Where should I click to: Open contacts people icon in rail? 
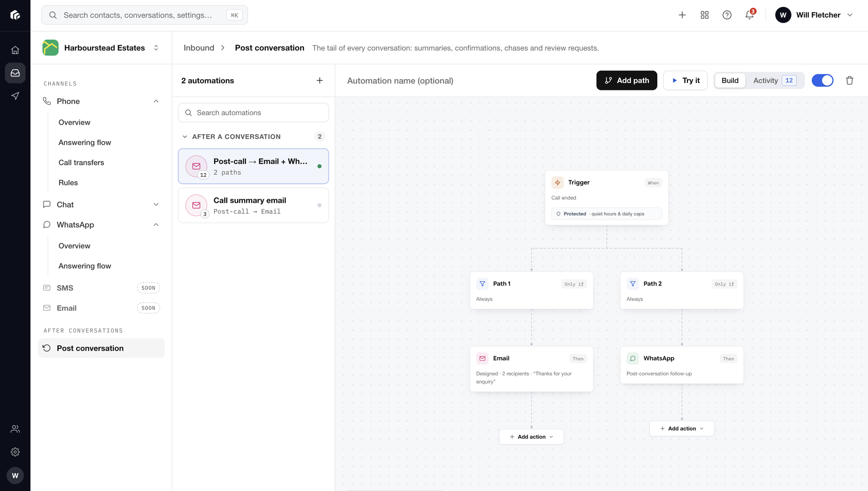click(x=15, y=429)
